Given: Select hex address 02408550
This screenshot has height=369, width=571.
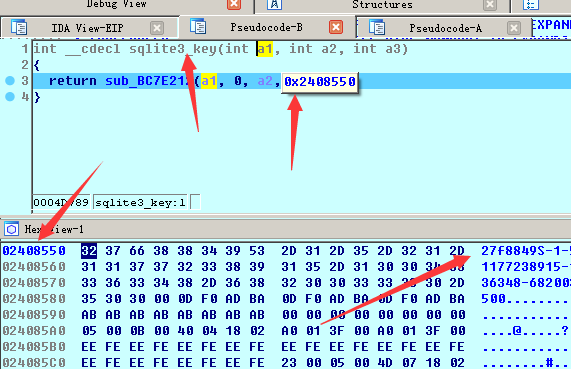Looking at the screenshot, I should [34, 251].
